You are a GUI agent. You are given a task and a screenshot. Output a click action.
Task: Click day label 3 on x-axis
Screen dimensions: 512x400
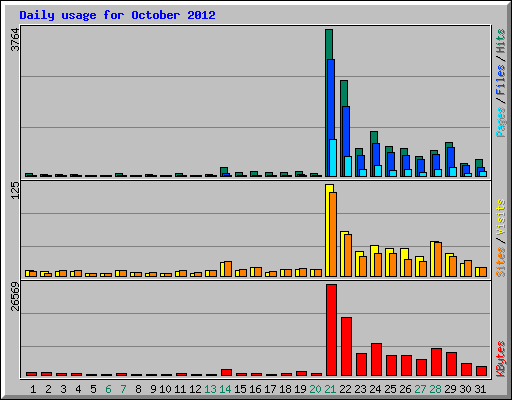pos(63,389)
